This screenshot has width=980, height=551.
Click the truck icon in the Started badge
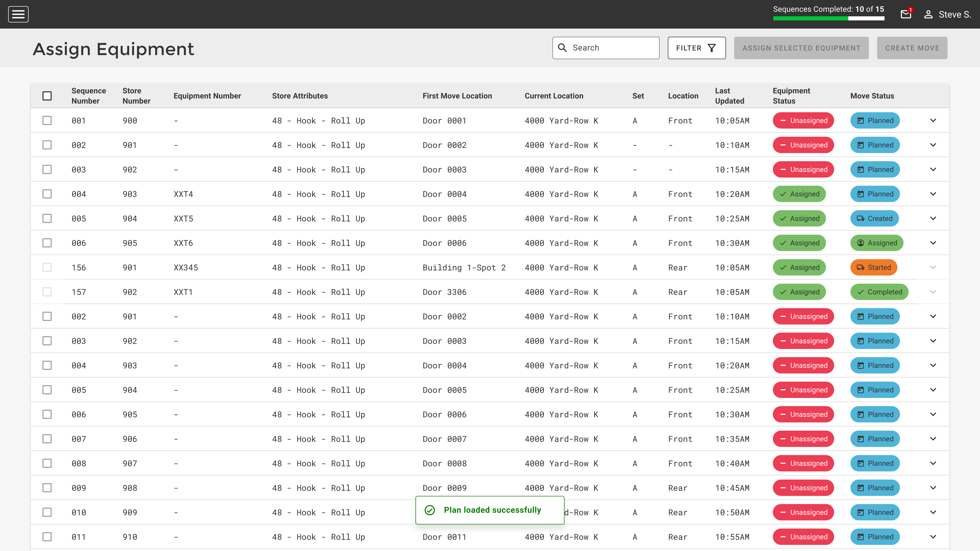point(861,268)
